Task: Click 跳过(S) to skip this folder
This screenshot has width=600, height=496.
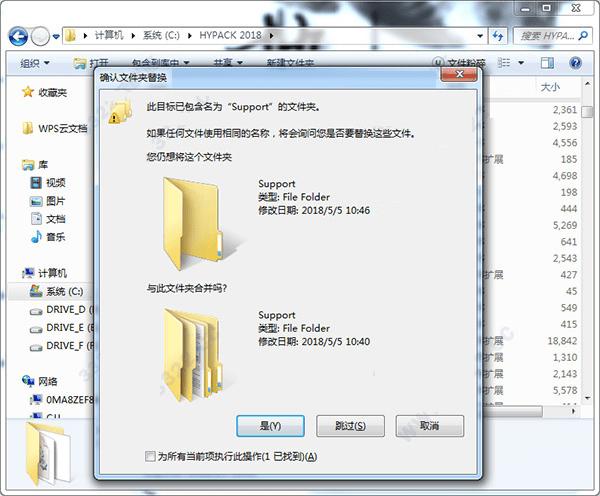Action: (350, 426)
